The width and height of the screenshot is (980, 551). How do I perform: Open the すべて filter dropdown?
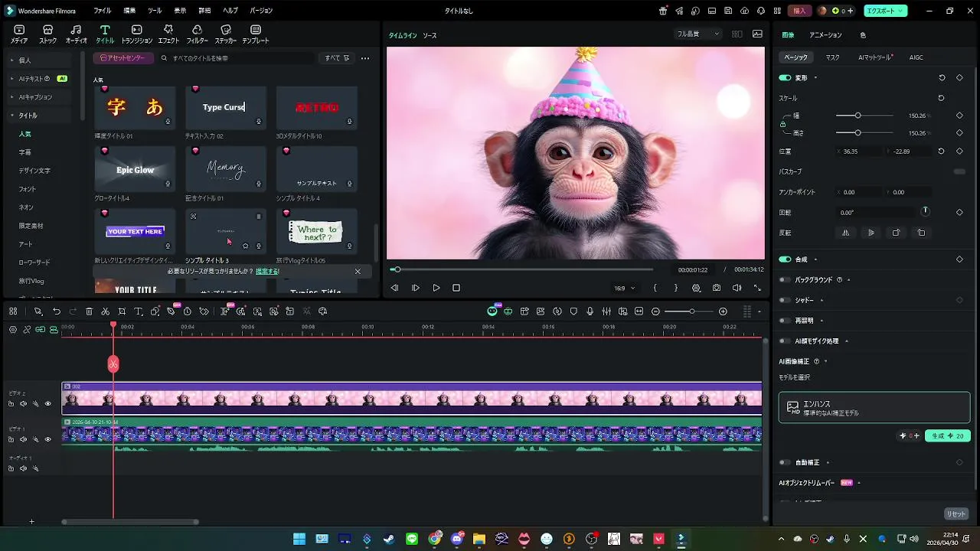(x=337, y=58)
